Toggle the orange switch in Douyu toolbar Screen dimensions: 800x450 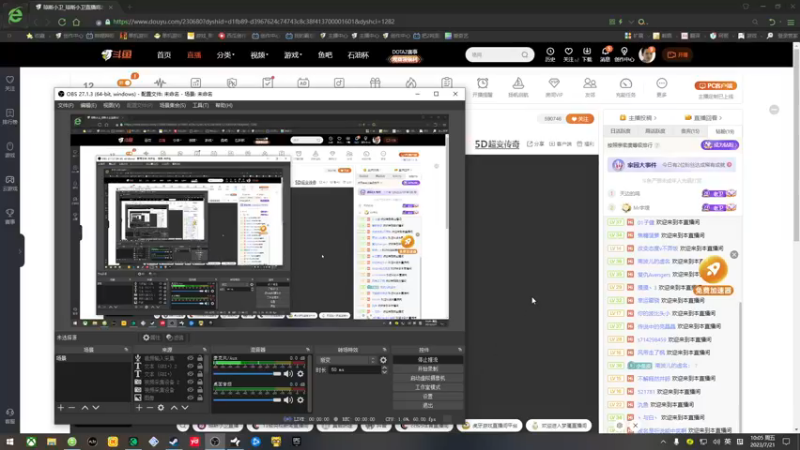[x=124, y=83]
